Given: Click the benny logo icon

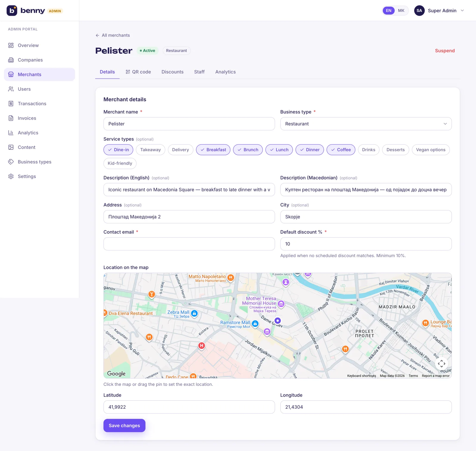Looking at the screenshot, I should click(12, 10).
